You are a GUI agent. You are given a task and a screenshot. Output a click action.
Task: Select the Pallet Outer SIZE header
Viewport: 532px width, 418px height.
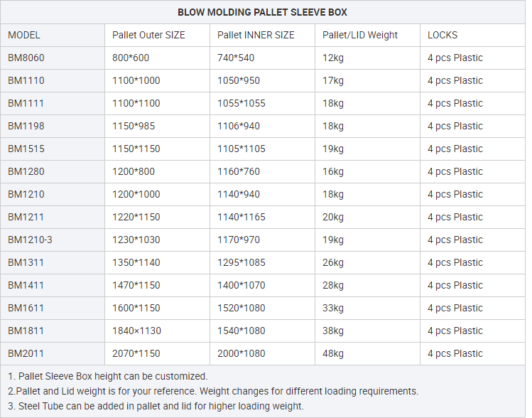tap(149, 35)
